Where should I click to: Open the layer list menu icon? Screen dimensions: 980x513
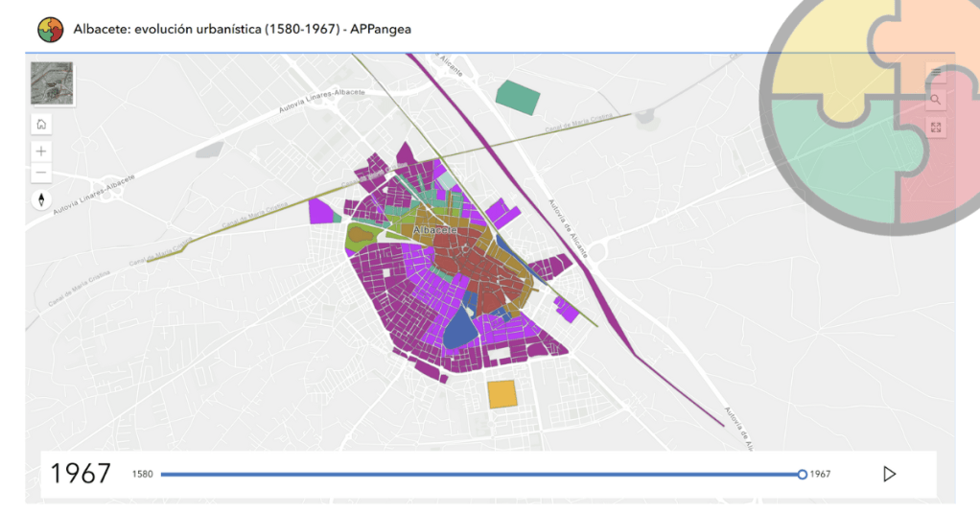click(936, 72)
